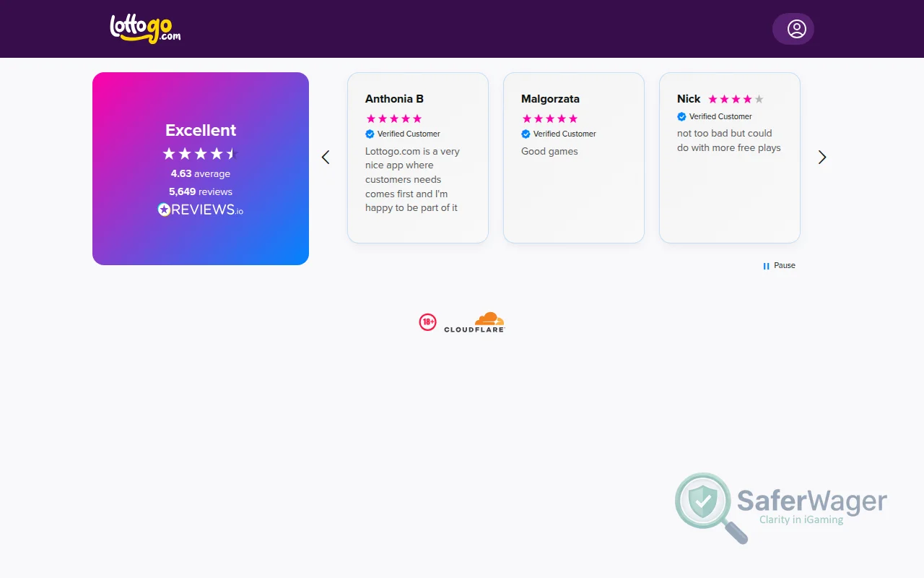The width and height of the screenshot is (924, 578).
Task: Click the left carousel chevron arrow
Action: pyautogui.click(x=326, y=157)
